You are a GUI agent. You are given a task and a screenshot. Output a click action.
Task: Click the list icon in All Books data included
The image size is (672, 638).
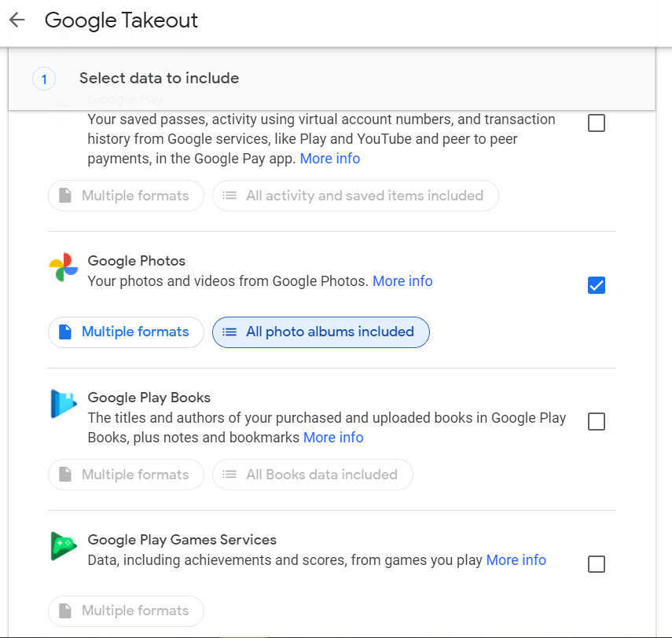(230, 475)
